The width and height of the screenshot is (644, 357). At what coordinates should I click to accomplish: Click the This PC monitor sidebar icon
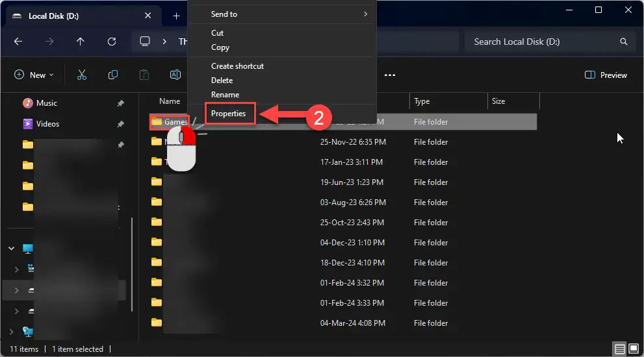(27, 249)
